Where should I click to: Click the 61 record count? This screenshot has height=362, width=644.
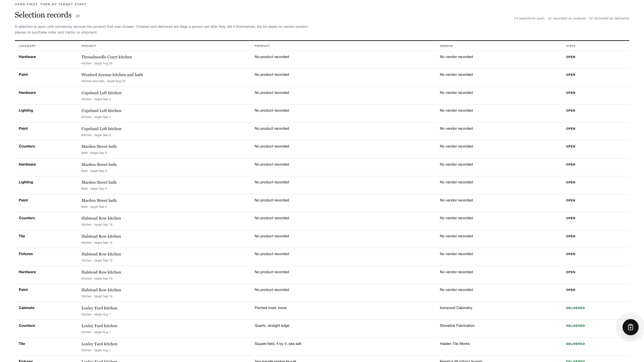(x=78, y=16)
